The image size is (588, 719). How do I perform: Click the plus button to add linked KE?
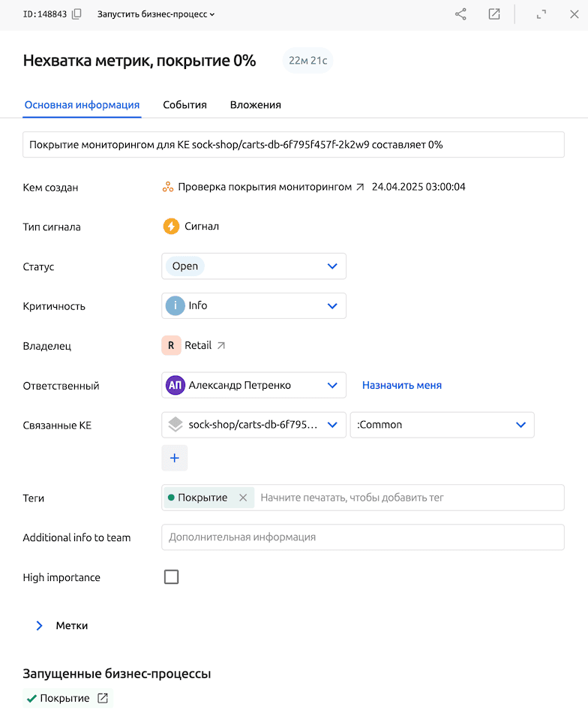175,458
